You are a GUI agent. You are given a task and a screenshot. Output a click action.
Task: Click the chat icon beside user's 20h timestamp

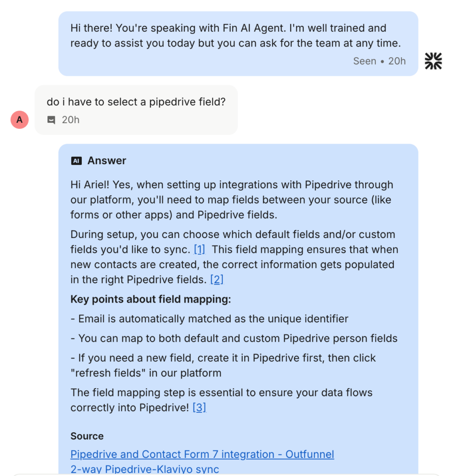click(51, 120)
